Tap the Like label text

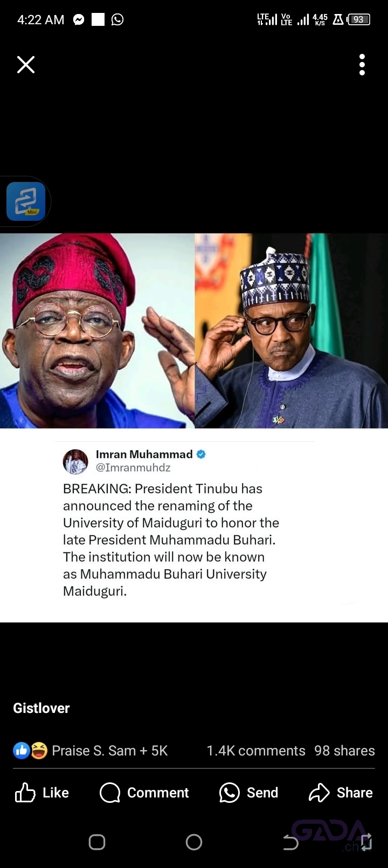[x=56, y=793]
